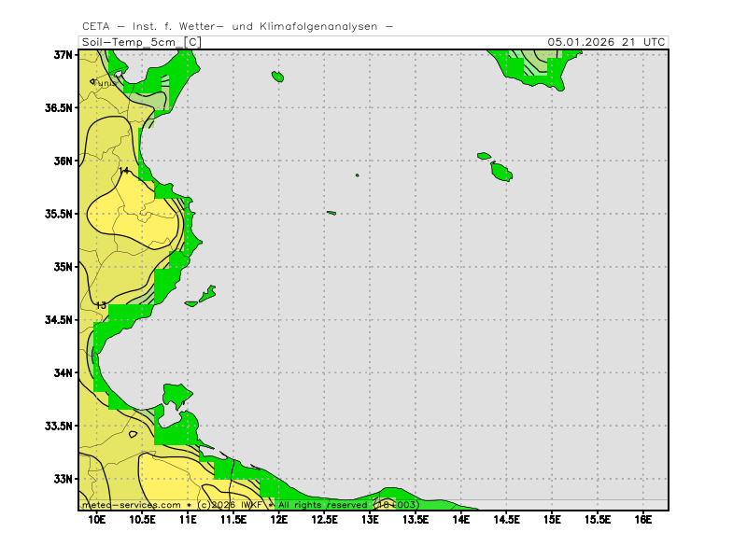Click the 13 degree contour label
The width and height of the screenshot is (747, 560).
(101, 305)
